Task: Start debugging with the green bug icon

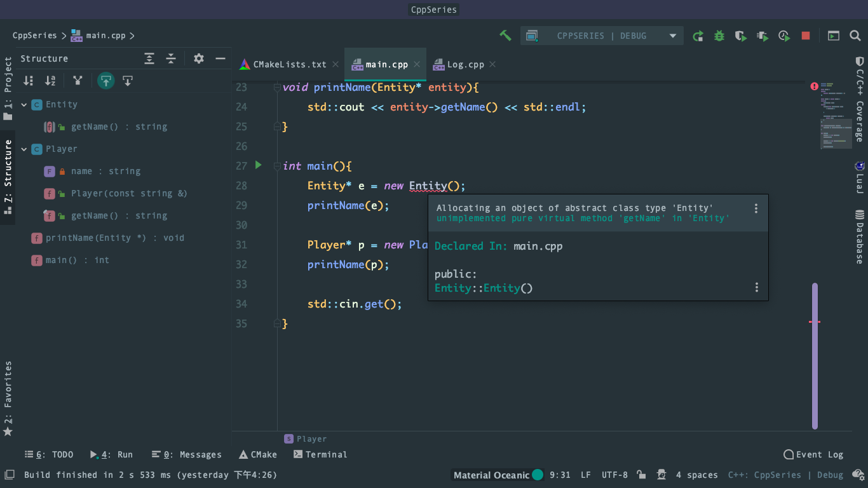Action: 719,36
